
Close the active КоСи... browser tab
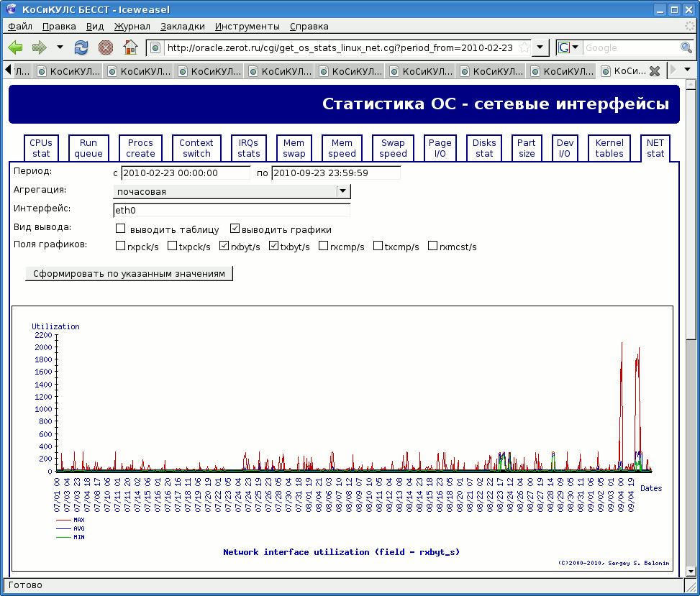[655, 71]
